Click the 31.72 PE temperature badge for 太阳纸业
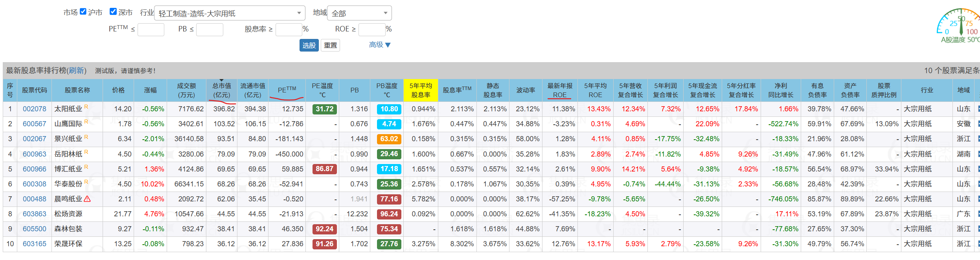980x260 pixels. click(324, 109)
